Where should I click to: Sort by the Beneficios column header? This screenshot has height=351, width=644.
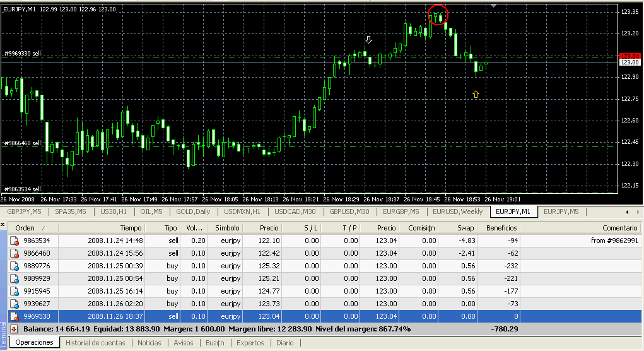pyautogui.click(x=501, y=228)
